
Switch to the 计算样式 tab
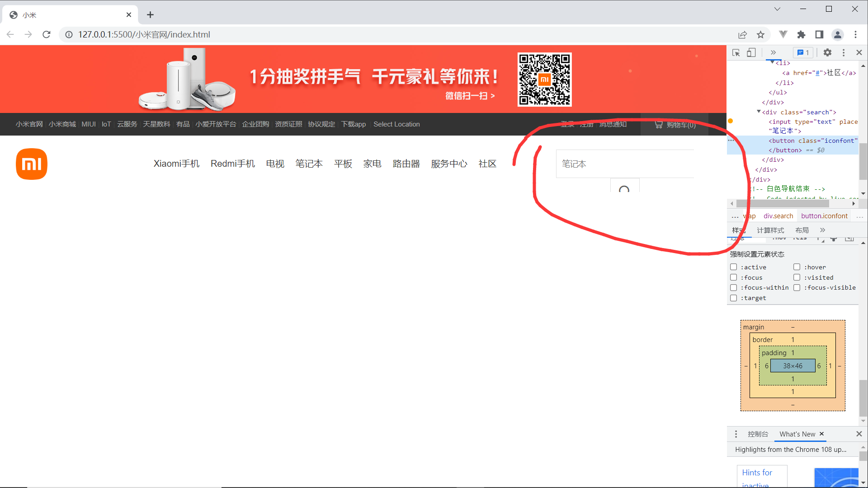[770, 230]
